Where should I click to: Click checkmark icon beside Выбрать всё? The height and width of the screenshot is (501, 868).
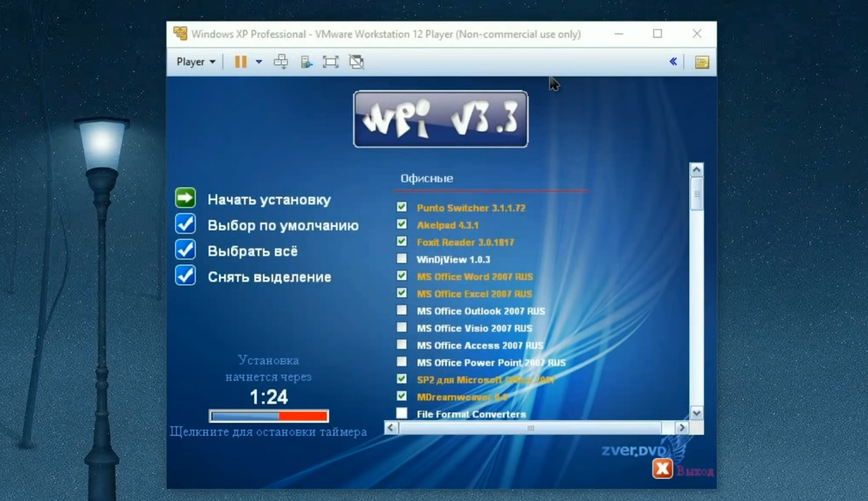click(185, 249)
